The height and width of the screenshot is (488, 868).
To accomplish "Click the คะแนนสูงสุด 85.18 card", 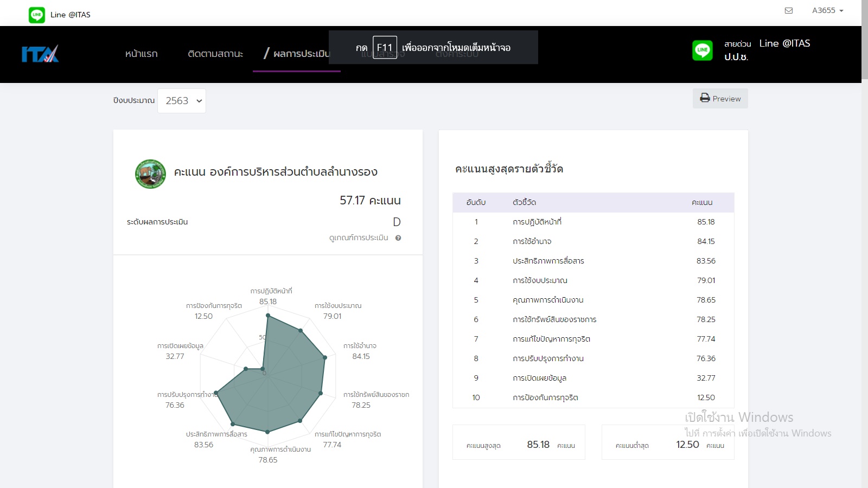I will [x=519, y=442].
